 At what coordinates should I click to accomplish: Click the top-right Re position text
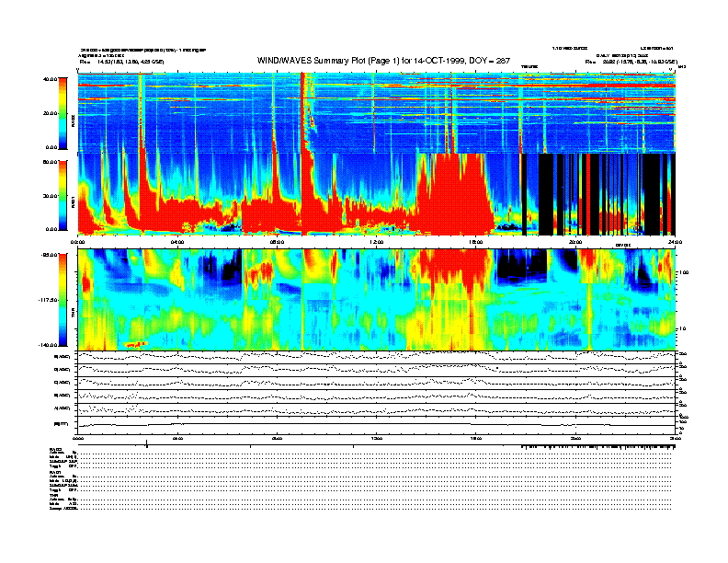[x=631, y=62]
